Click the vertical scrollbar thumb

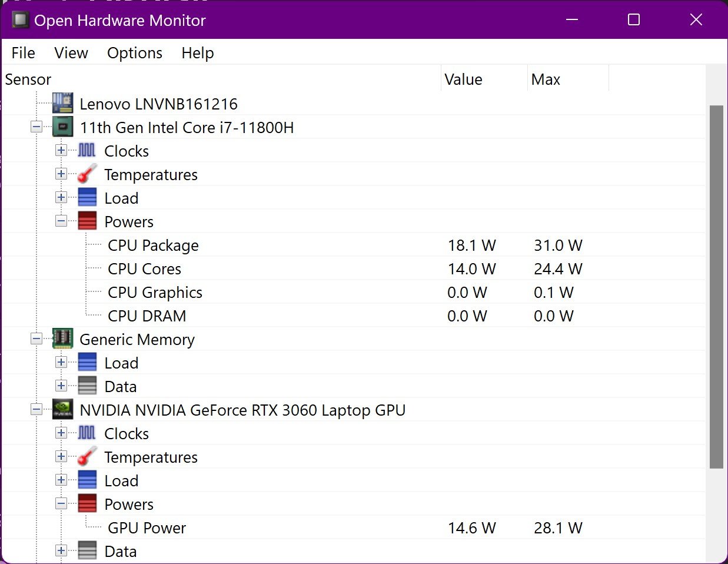pyautogui.click(x=716, y=287)
